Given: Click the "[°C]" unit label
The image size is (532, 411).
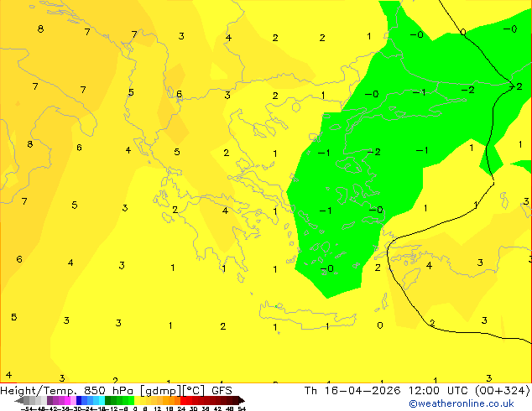Looking at the screenshot, I should [194, 391].
